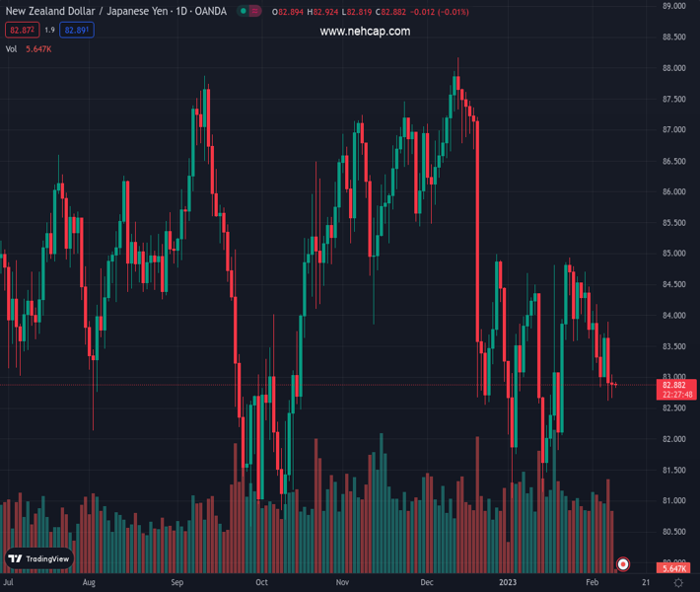Select the 2023 marker on time axis

508,583
